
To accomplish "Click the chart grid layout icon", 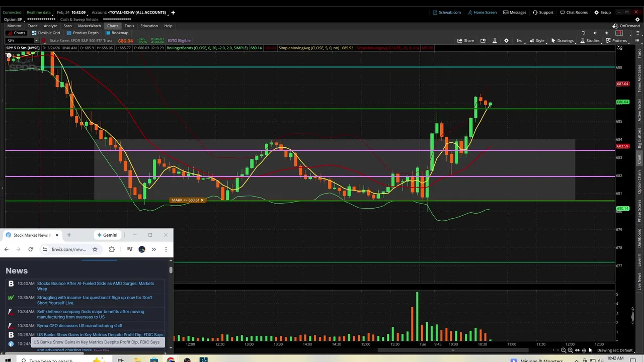I will point(619,33).
